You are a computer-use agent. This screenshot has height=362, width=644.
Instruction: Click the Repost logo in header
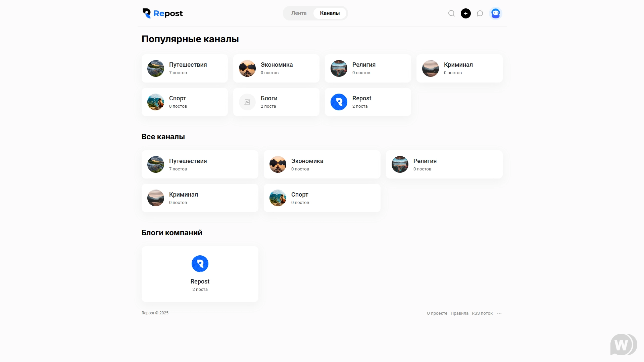pos(162,13)
